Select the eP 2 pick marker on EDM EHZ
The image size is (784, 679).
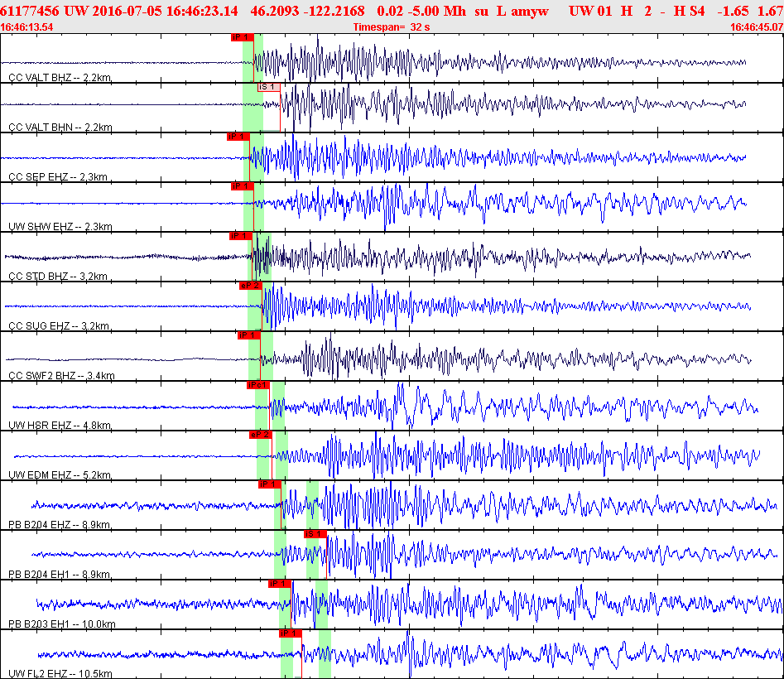[261, 435]
